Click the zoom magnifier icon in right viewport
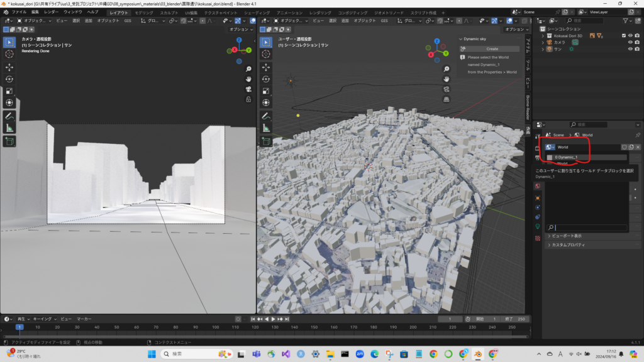644x362 pixels. (446, 69)
